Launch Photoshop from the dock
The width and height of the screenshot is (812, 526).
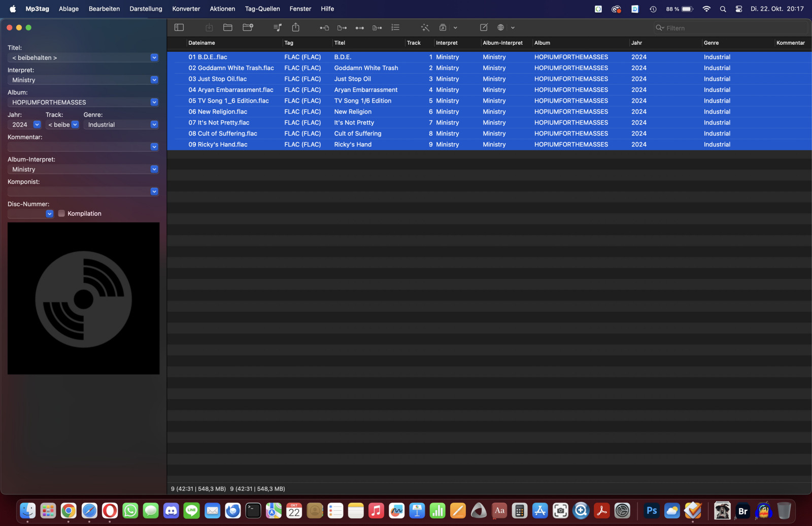tap(652, 510)
